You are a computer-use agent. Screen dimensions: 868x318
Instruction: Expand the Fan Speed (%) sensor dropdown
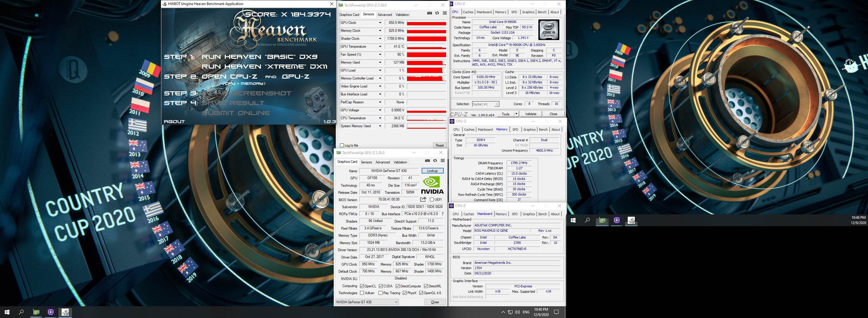coord(380,54)
